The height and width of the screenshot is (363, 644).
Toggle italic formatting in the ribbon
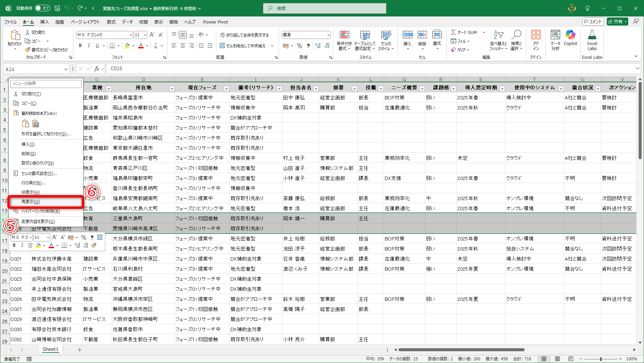[89, 46]
